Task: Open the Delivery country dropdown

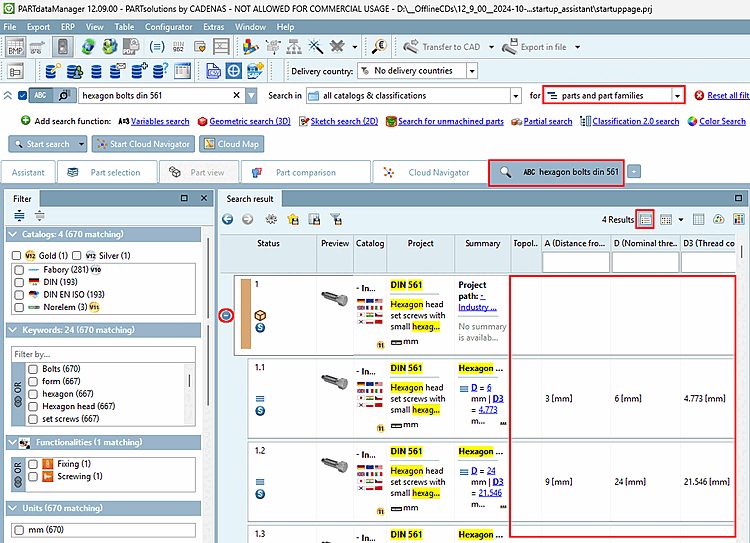Action: pos(472,71)
